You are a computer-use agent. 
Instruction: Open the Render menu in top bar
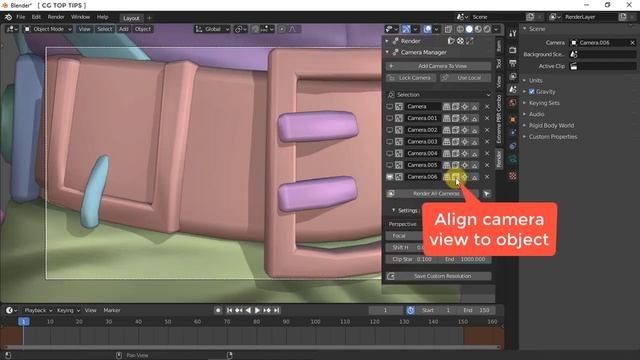(x=56, y=17)
